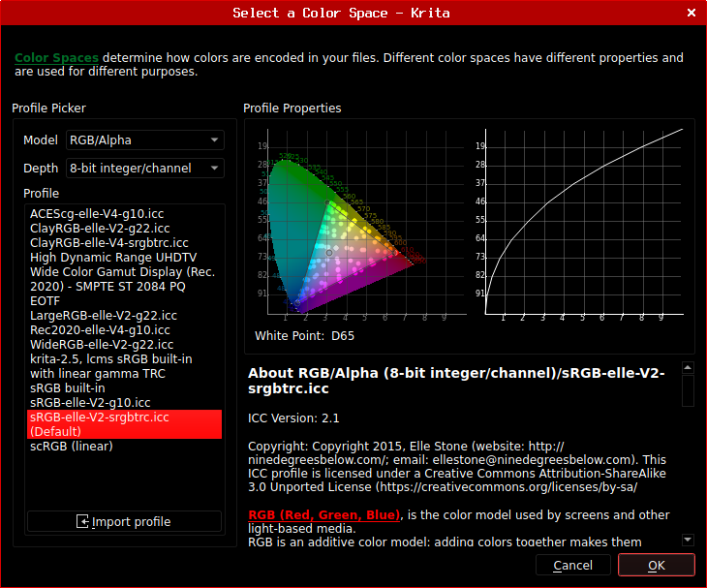The width and height of the screenshot is (707, 588).
Task: Open the Color Spaces help link
Action: click(56, 58)
